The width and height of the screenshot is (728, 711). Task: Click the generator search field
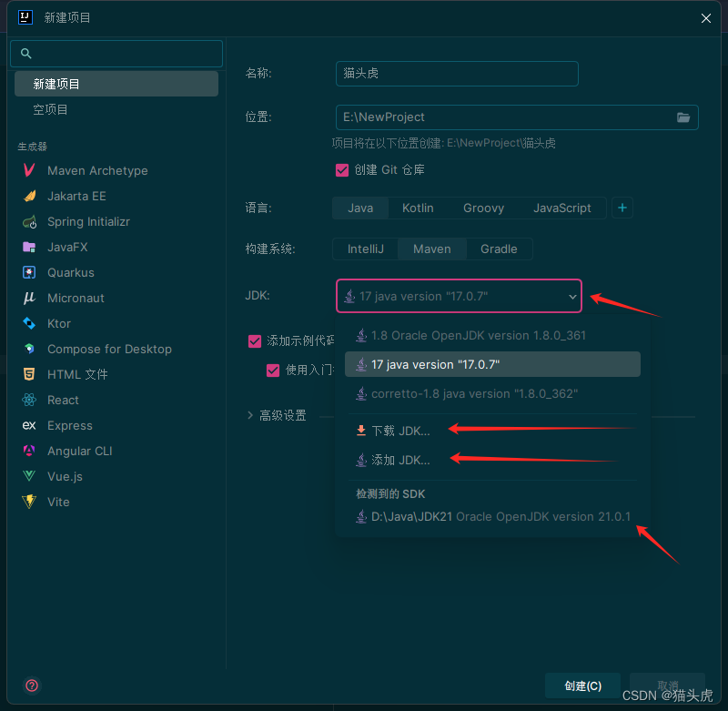click(116, 54)
